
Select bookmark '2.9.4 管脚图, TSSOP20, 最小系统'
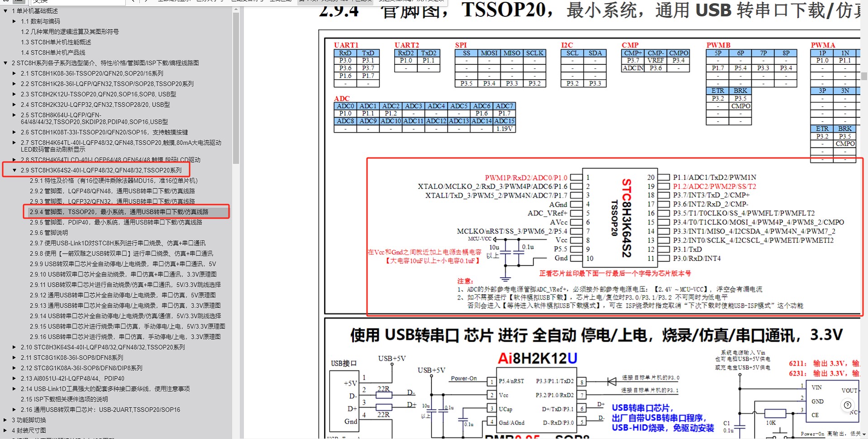(119, 212)
